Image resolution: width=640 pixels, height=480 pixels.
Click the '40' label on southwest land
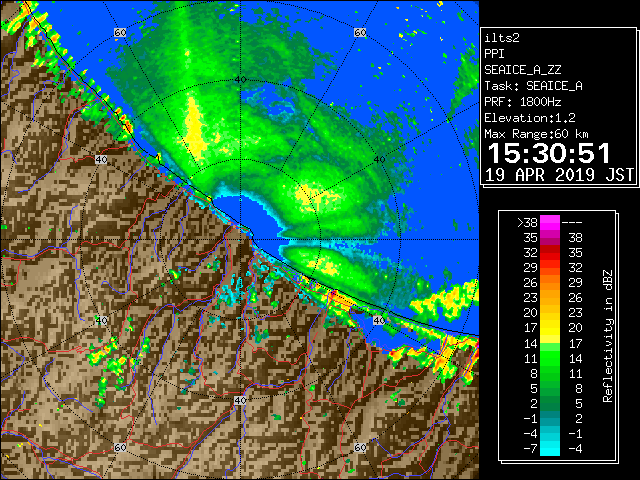[x=101, y=320]
